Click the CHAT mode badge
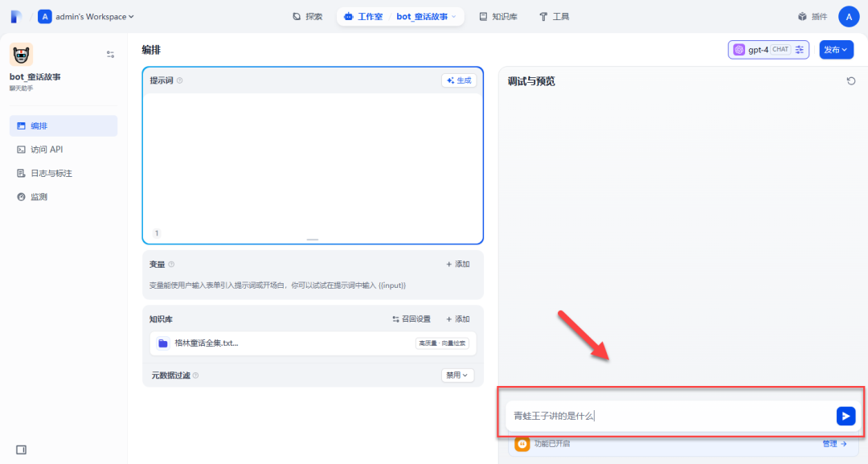 (x=780, y=49)
